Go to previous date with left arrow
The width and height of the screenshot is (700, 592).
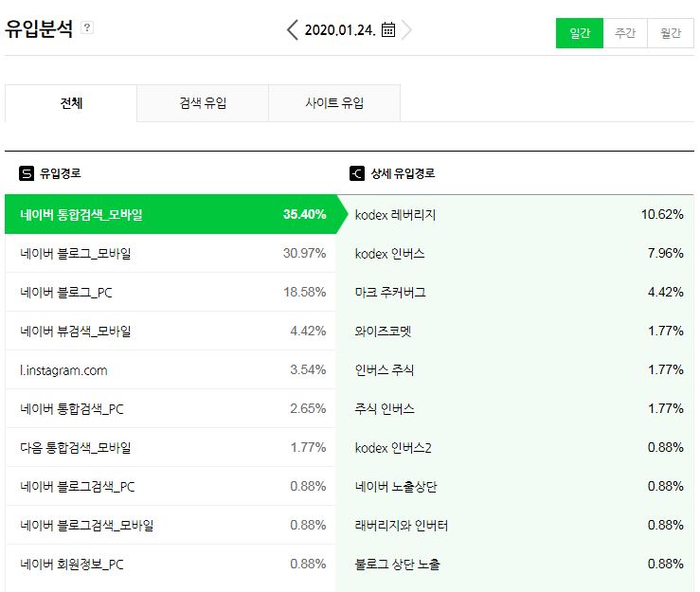pyautogui.click(x=293, y=30)
